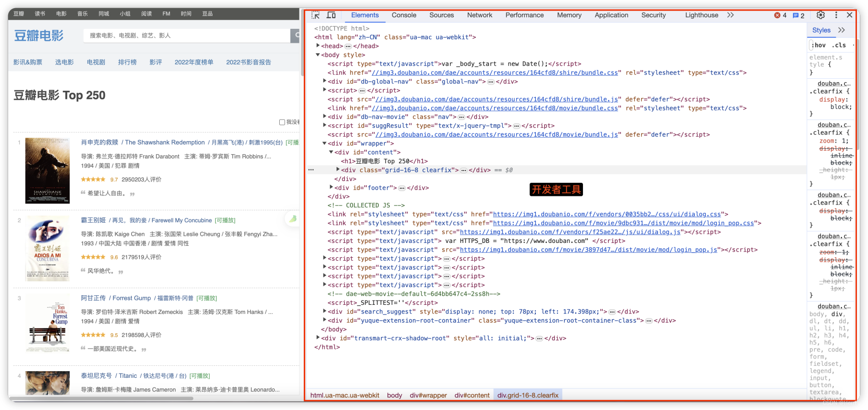
Task: Open the Lighthouse tab
Action: click(702, 15)
